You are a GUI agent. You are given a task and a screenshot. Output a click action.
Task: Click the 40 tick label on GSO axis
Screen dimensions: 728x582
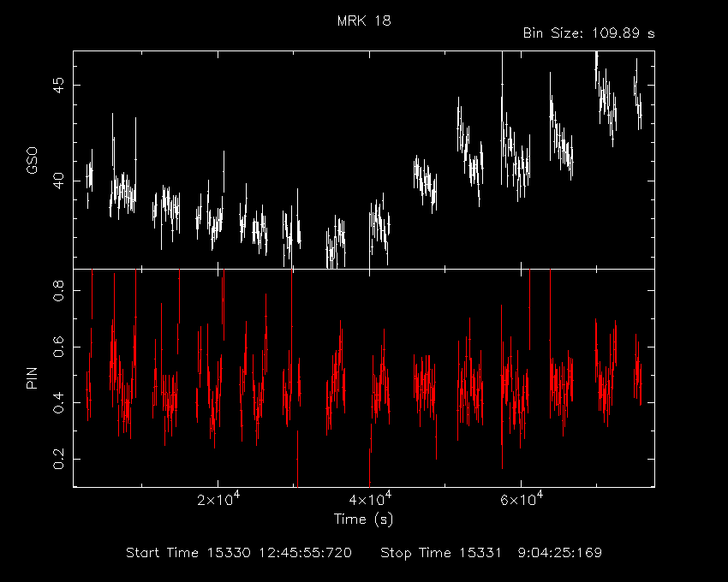pyautogui.click(x=58, y=181)
